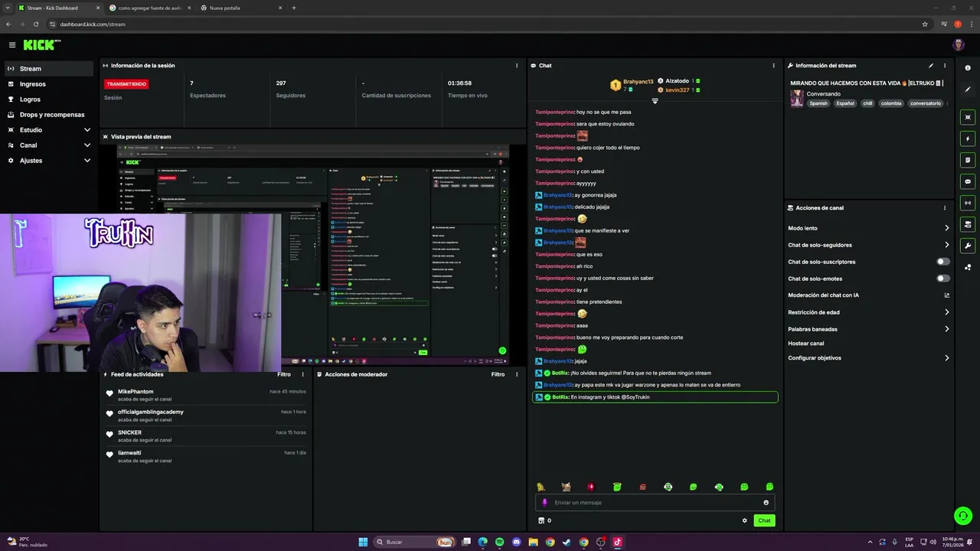
Task: Open Acciones de moderador options menu
Action: [x=517, y=375]
